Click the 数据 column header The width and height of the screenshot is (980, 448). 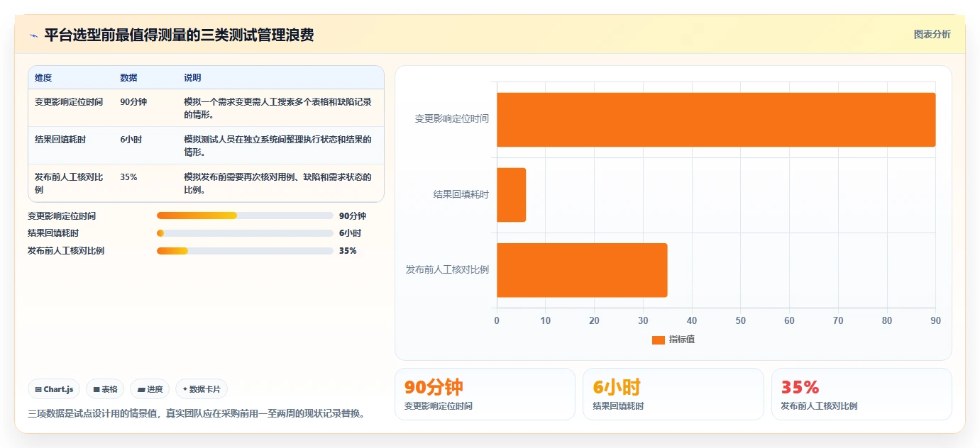(129, 78)
